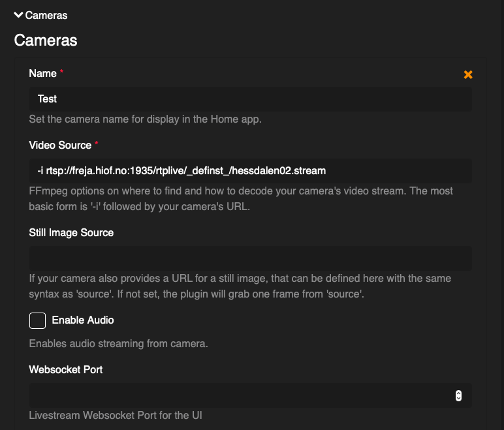Click the Enable Audio label text

click(83, 320)
